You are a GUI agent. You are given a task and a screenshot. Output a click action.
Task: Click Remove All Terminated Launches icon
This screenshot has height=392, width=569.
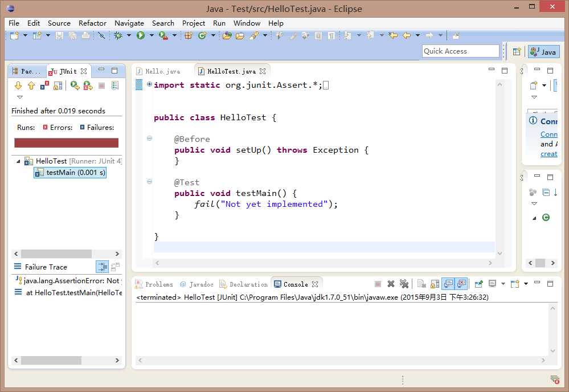404,284
